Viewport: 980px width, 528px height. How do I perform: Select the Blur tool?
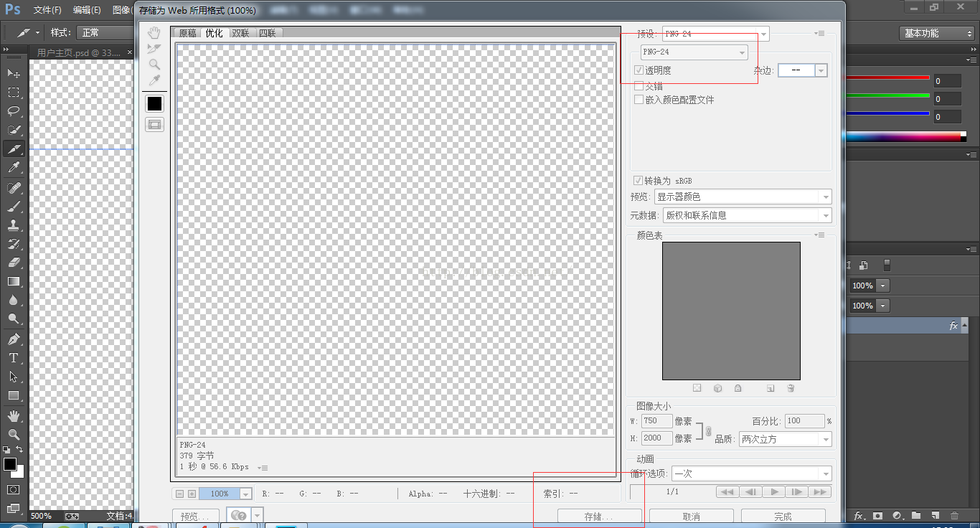14,301
